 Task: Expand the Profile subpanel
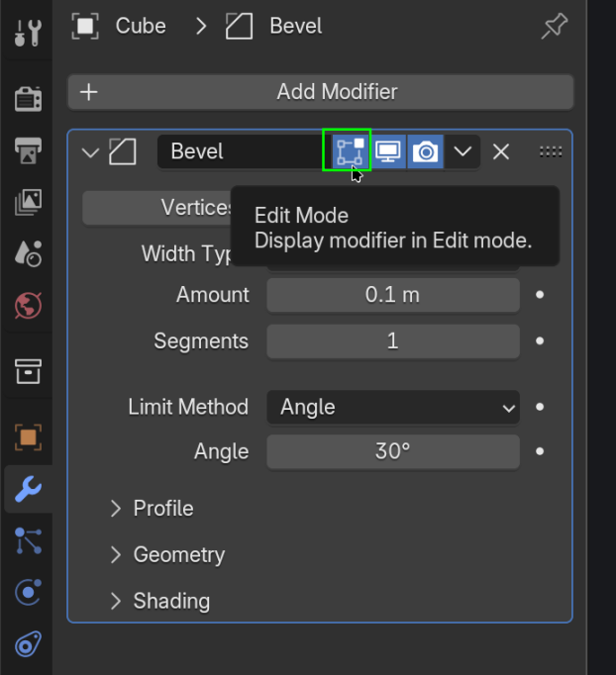[x=163, y=509]
